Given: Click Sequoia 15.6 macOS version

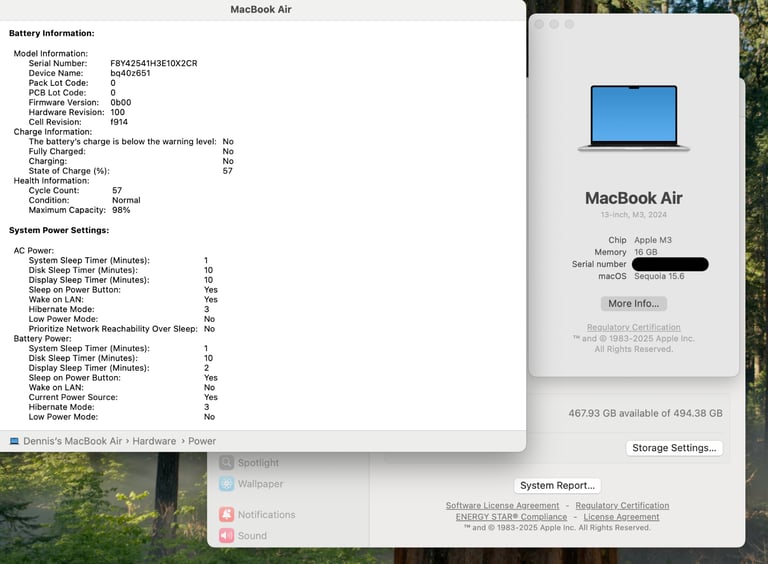Looking at the screenshot, I should point(659,276).
